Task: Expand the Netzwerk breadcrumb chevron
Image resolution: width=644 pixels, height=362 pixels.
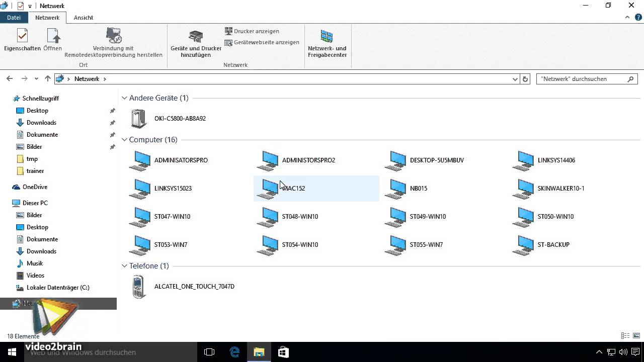Action: click(x=105, y=79)
